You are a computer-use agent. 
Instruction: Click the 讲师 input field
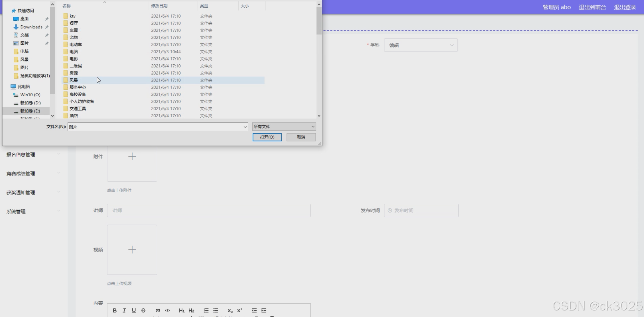209,210
